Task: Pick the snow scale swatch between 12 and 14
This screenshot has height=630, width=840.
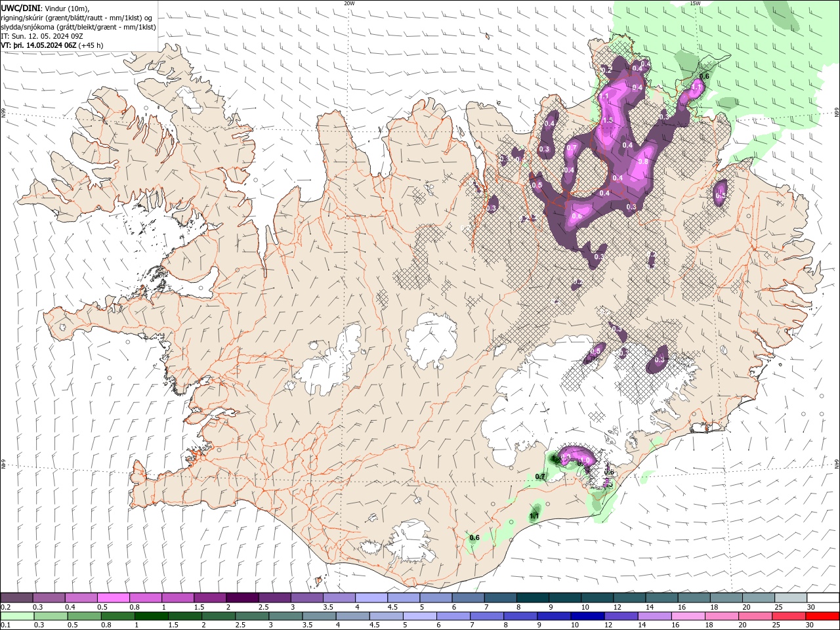Action: pyautogui.click(x=629, y=597)
